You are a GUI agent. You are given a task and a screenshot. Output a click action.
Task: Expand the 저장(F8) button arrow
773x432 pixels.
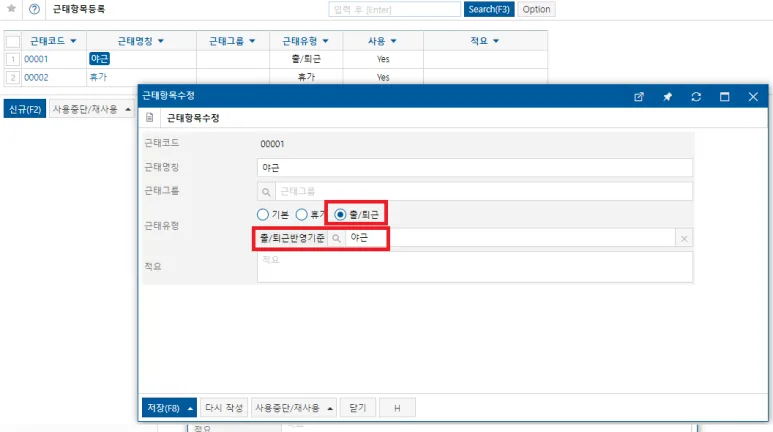(x=190, y=408)
